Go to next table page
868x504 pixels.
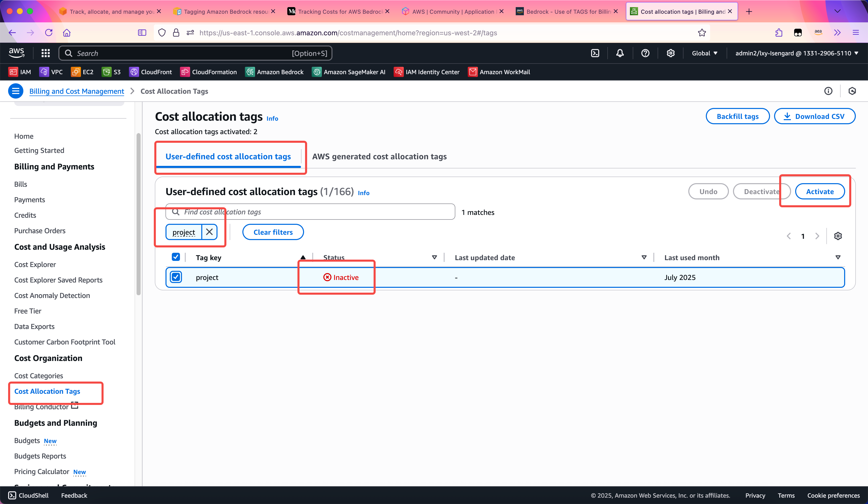coord(817,236)
